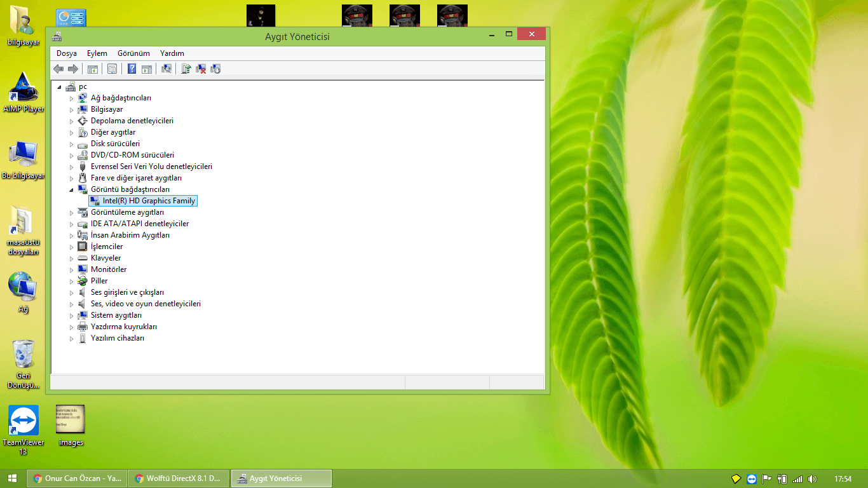Click Aygıt Yöneticisi taskbar button
The width and height of the screenshot is (868, 488).
pyautogui.click(x=281, y=478)
